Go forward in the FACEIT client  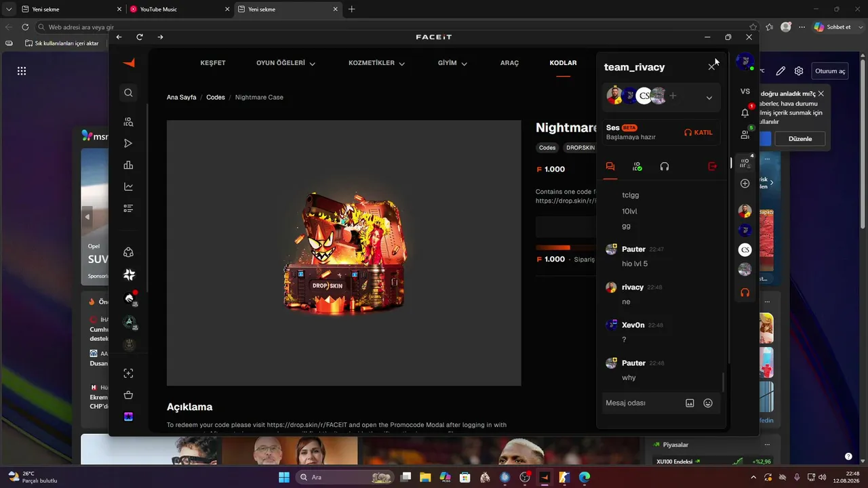coord(160,37)
